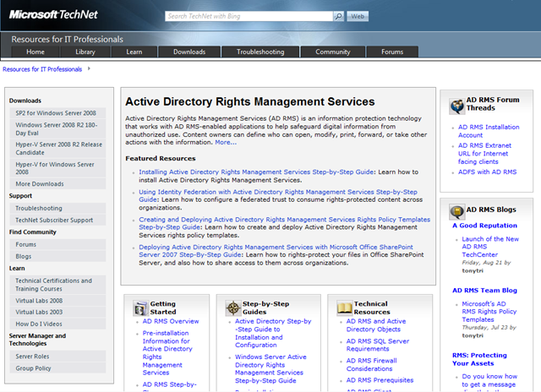Image resolution: width=541 pixels, height=392 pixels.
Task: Open the Library tab
Action: [85, 52]
